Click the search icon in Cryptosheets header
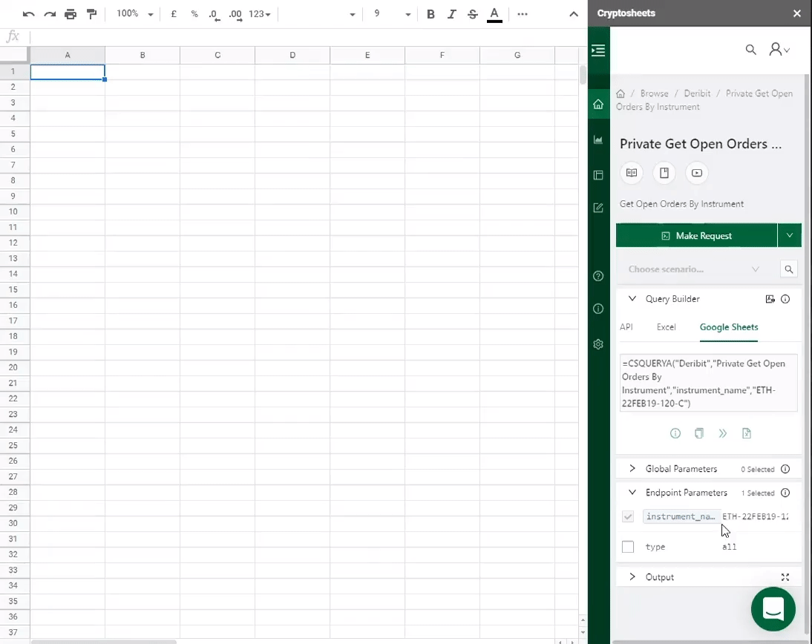 [x=751, y=50]
